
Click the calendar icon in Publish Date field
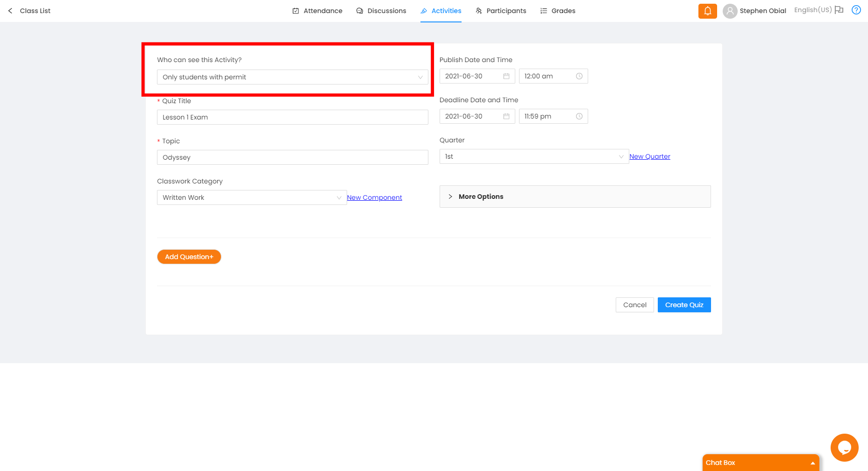click(506, 76)
